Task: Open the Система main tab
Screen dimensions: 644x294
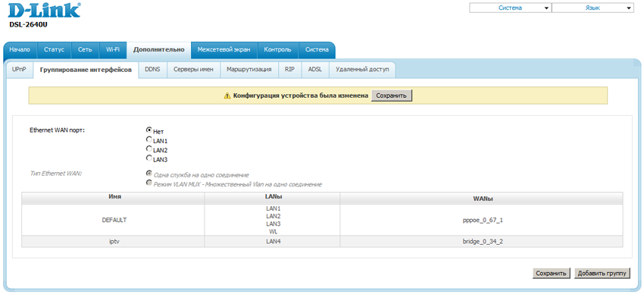Action: click(317, 50)
